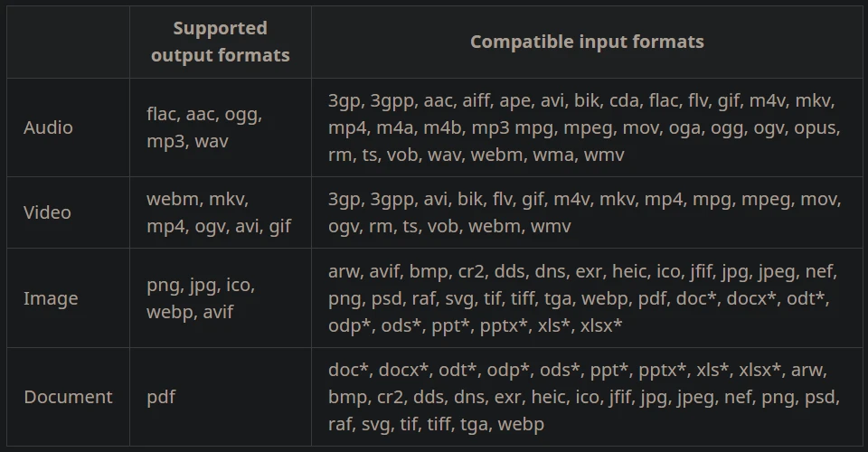Select the Audio row label
The width and height of the screenshot is (868, 452).
pyautogui.click(x=48, y=127)
